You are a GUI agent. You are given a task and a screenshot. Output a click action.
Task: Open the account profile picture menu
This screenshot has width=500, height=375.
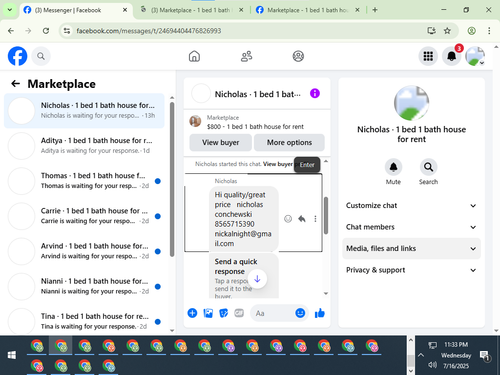[x=475, y=56]
